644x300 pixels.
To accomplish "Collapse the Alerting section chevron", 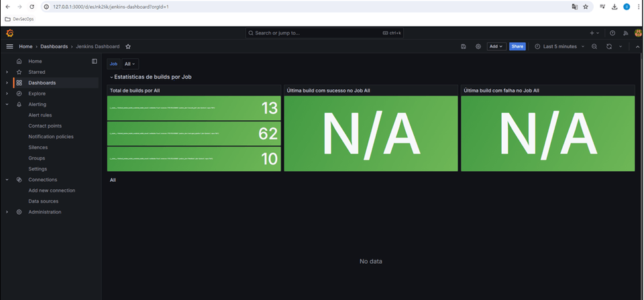I will [x=7, y=105].
